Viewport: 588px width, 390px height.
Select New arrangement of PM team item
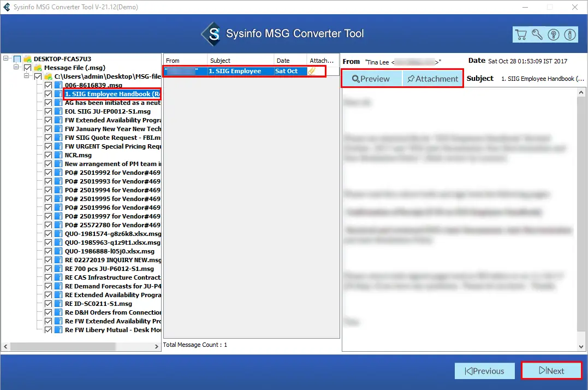coord(113,164)
